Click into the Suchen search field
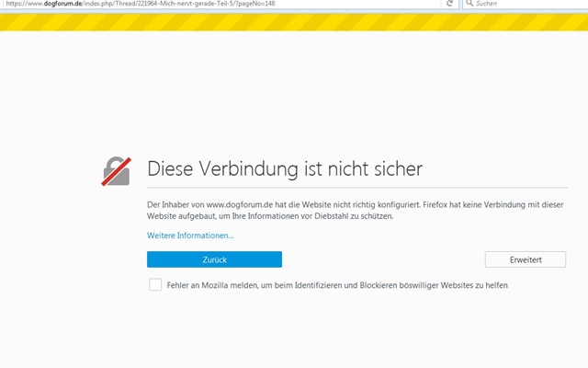The height and width of the screenshot is (368, 588). tap(525, 4)
